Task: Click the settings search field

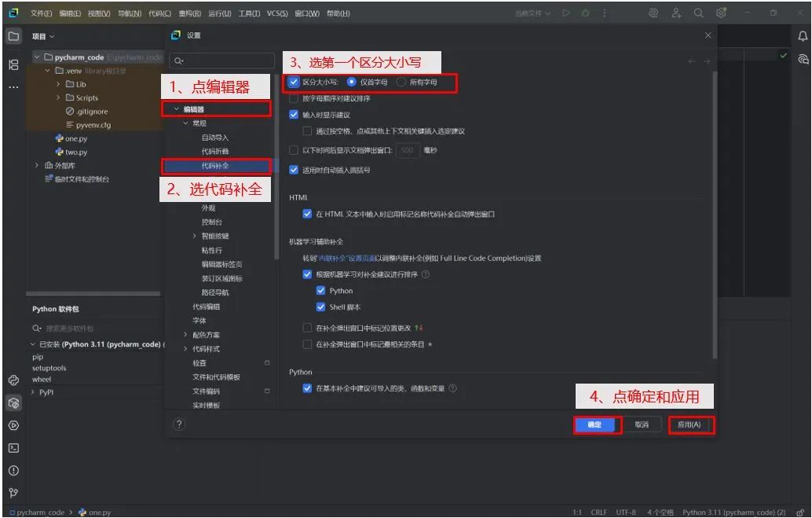Action: pos(221,61)
